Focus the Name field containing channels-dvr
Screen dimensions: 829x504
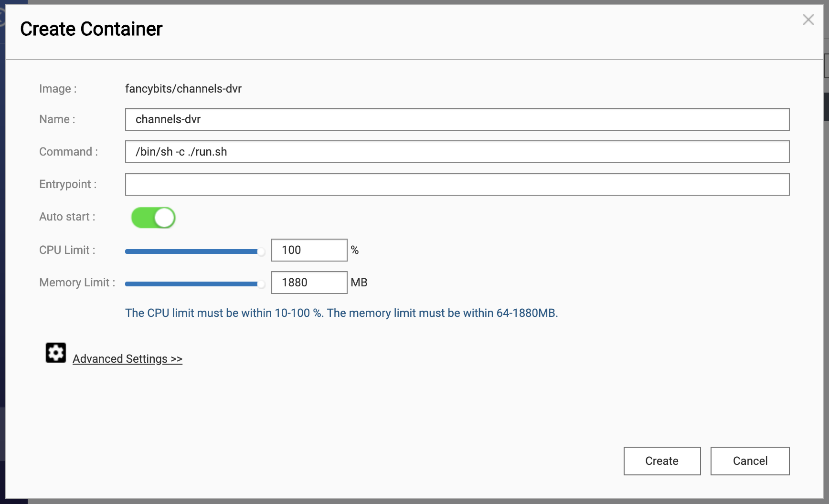pos(457,119)
